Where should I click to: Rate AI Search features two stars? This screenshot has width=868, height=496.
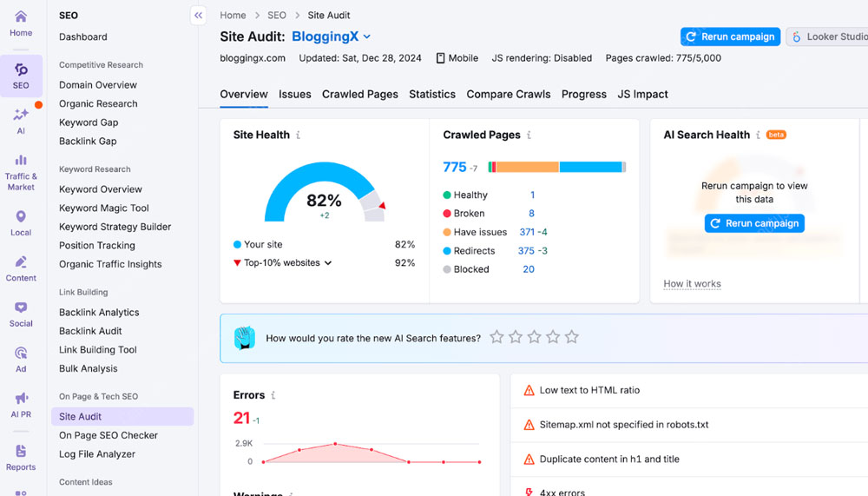[516, 337]
